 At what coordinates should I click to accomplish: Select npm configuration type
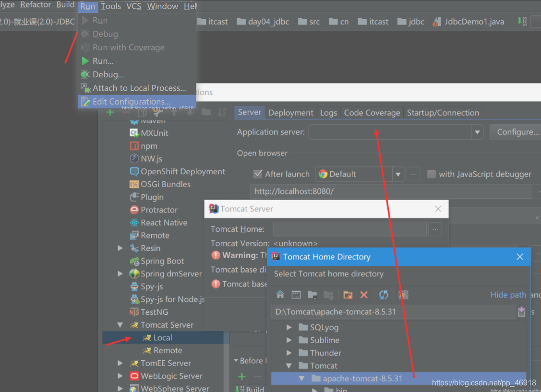143,146
